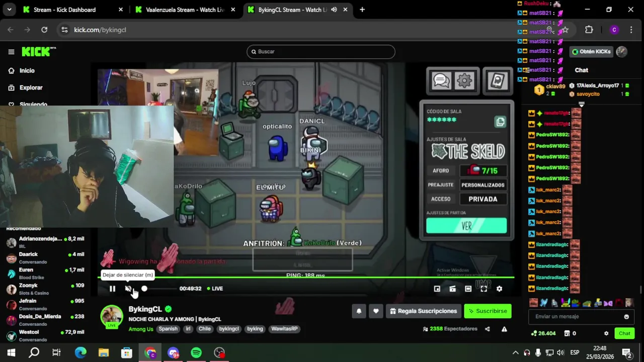This screenshot has height=362, width=644.
Task: Click the kick.com/bykingcl address bar
Action: (x=100, y=30)
